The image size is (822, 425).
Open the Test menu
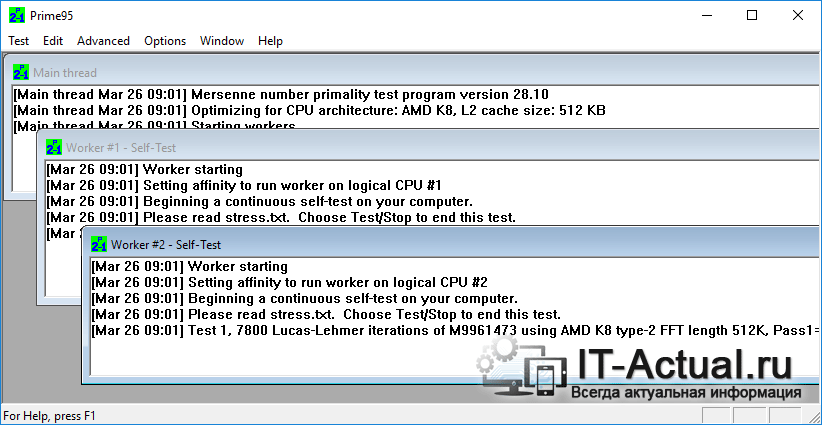18,41
